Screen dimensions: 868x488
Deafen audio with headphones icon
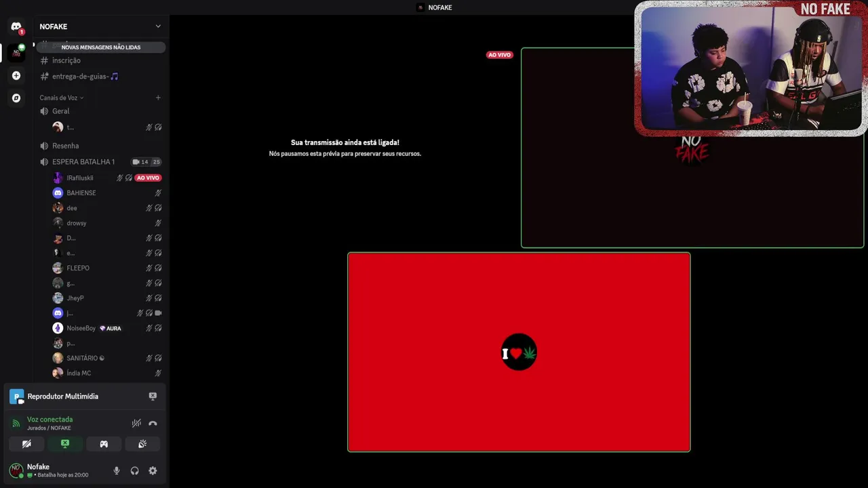coord(135,470)
